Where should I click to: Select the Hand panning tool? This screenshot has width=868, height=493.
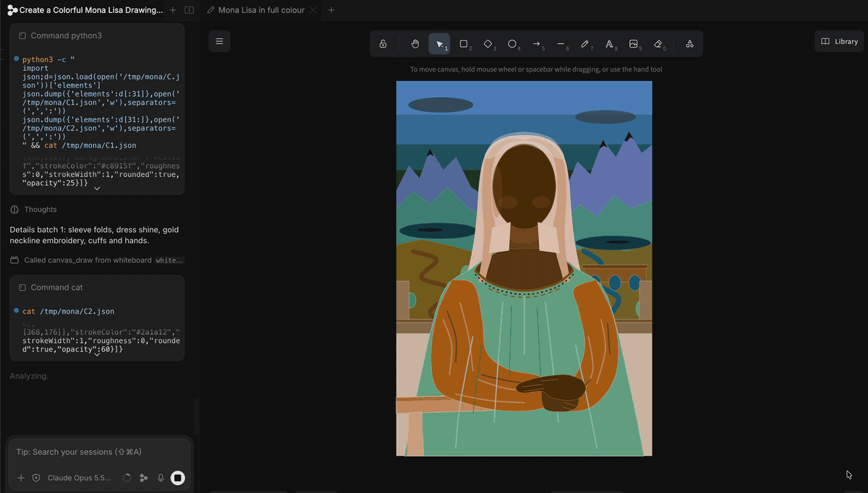point(415,43)
